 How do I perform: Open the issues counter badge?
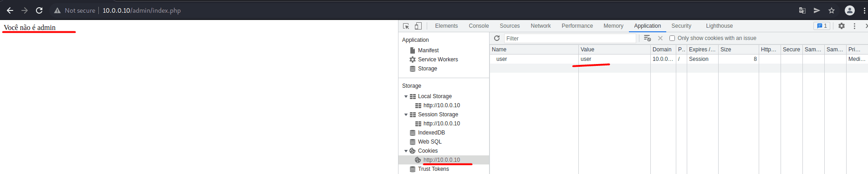[822, 26]
